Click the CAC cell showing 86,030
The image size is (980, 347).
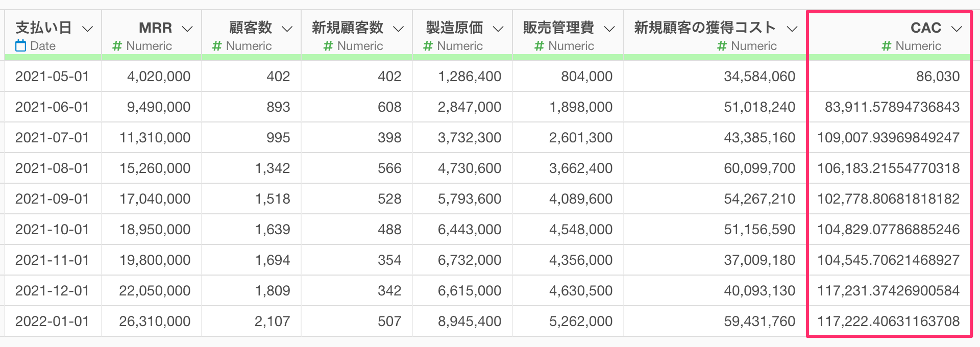pos(938,77)
